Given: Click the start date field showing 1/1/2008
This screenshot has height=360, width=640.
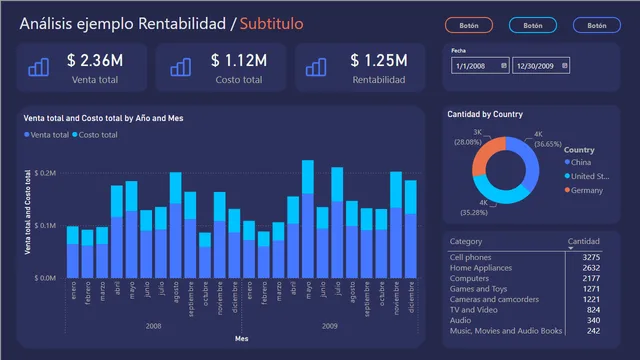Looking at the screenshot, I should [480, 66].
